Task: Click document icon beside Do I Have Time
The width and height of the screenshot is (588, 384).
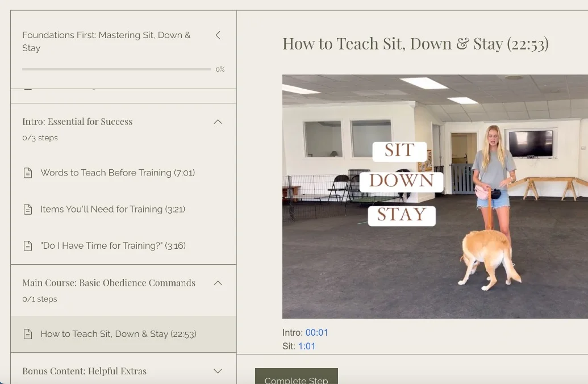Action: 27,246
